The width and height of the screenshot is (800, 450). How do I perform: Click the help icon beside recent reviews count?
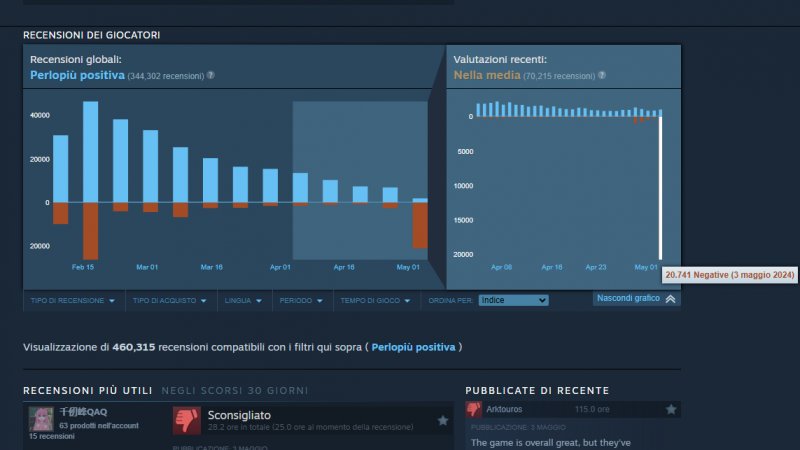[602, 75]
